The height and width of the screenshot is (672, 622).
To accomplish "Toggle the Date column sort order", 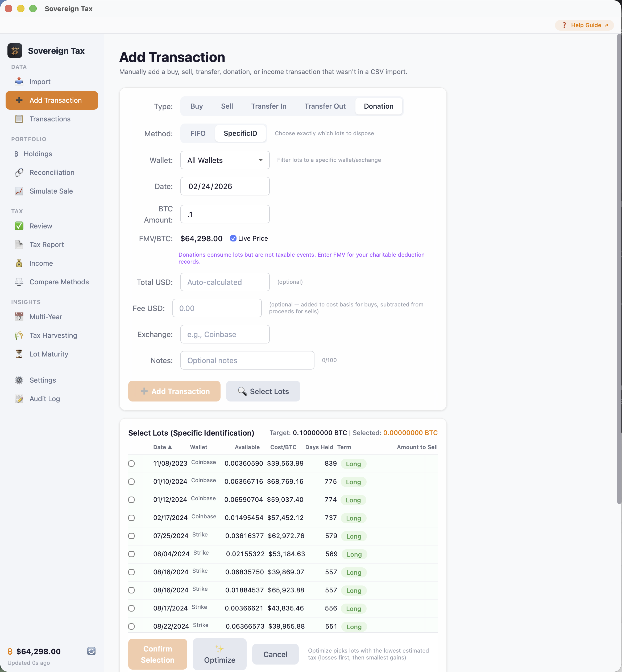I will [x=163, y=447].
